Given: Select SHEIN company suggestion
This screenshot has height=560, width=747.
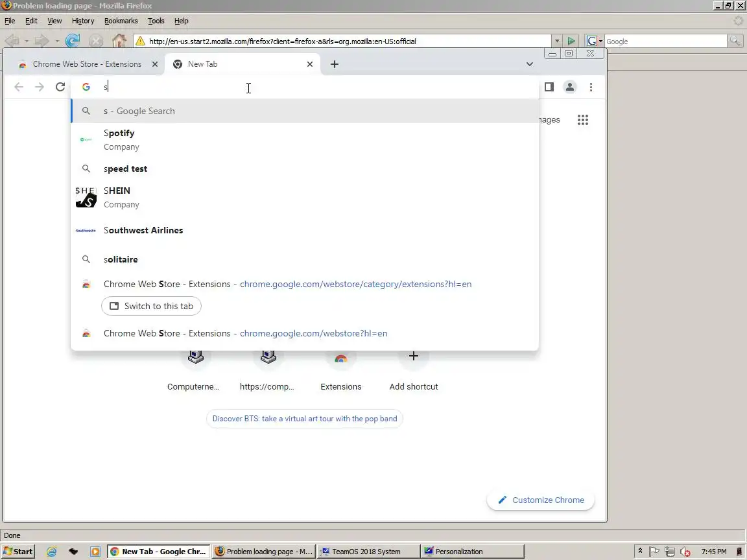Looking at the screenshot, I should 305,197.
